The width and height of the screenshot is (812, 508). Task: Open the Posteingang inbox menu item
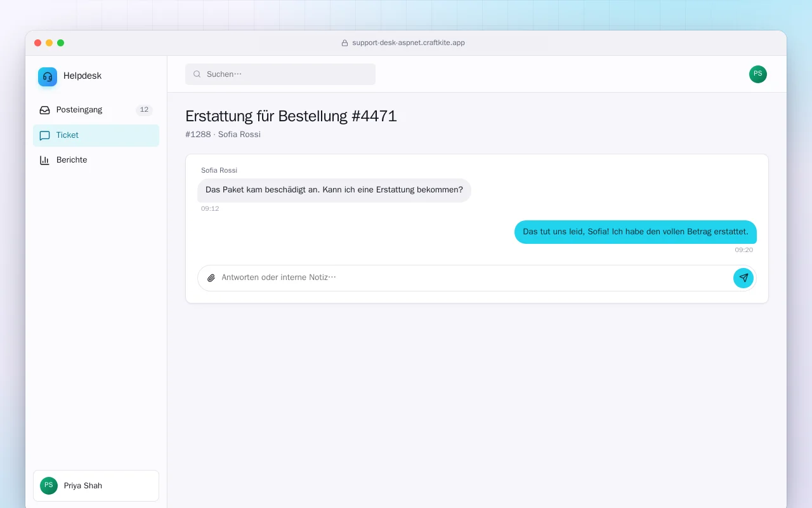pyautogui.click(x=96, y=110)
